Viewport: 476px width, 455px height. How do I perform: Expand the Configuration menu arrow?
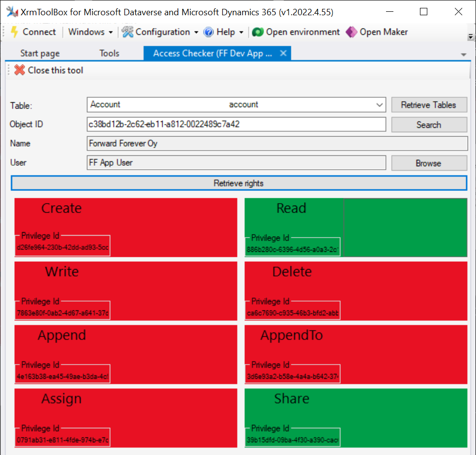click(196, 32)
